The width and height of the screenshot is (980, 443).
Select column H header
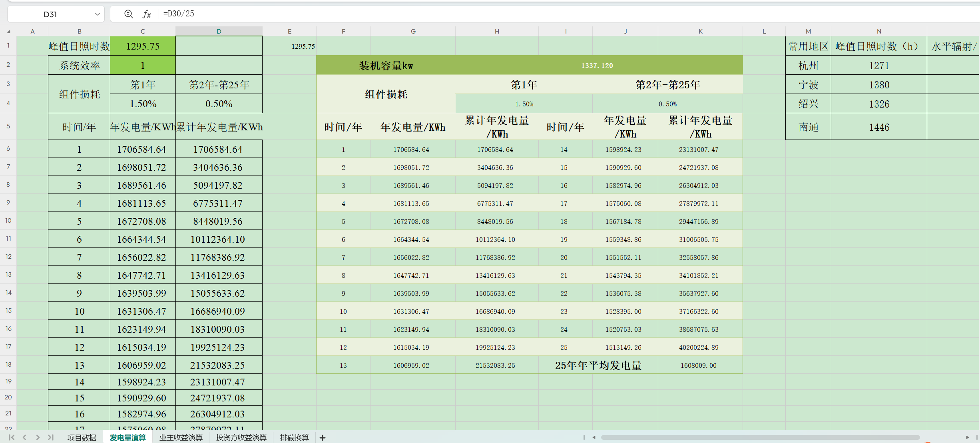pyautogui.click(x=497, y=31)
